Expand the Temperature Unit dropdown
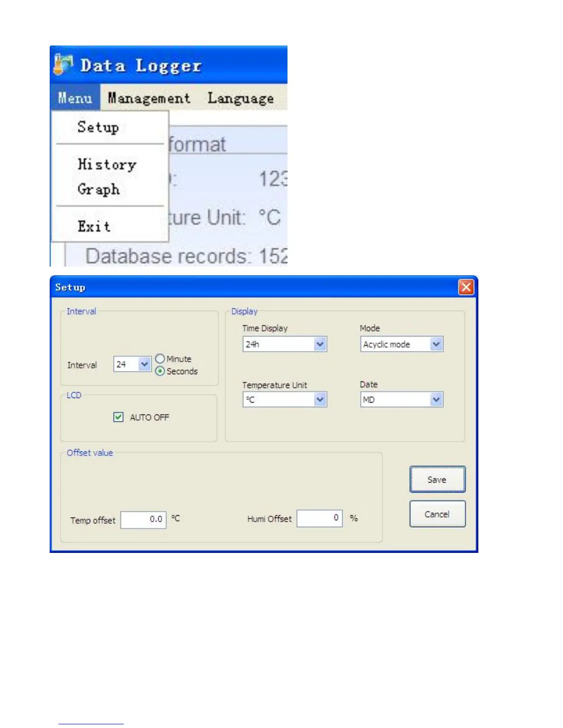Viewport: 563px width, 728px height. point(320,400)
